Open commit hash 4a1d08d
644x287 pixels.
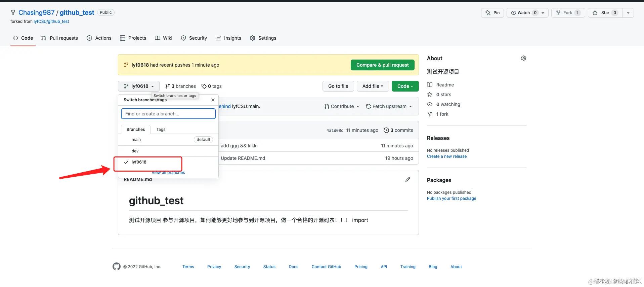335,131
